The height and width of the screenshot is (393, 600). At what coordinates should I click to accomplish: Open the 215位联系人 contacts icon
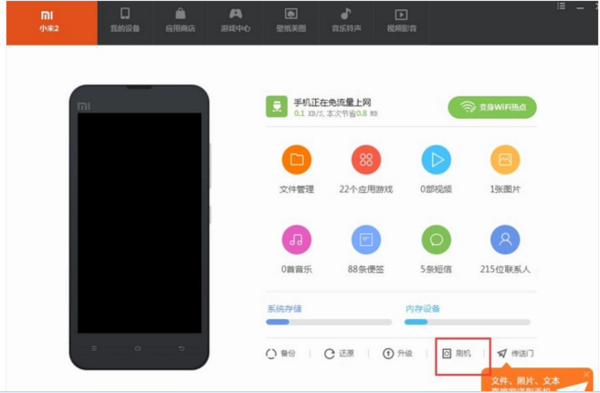point(505,240)
